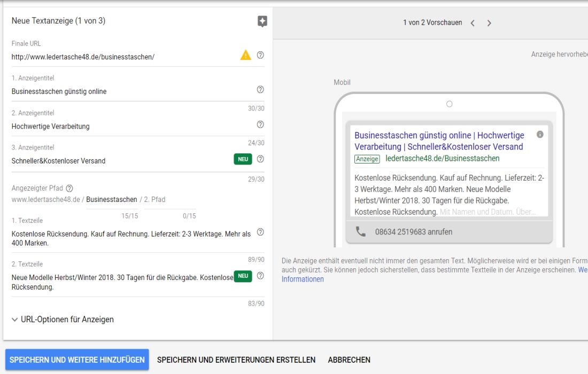Click the 15/15 path counter
The height and width of the screenshot is (374, 588).
[x=130, y=216]
